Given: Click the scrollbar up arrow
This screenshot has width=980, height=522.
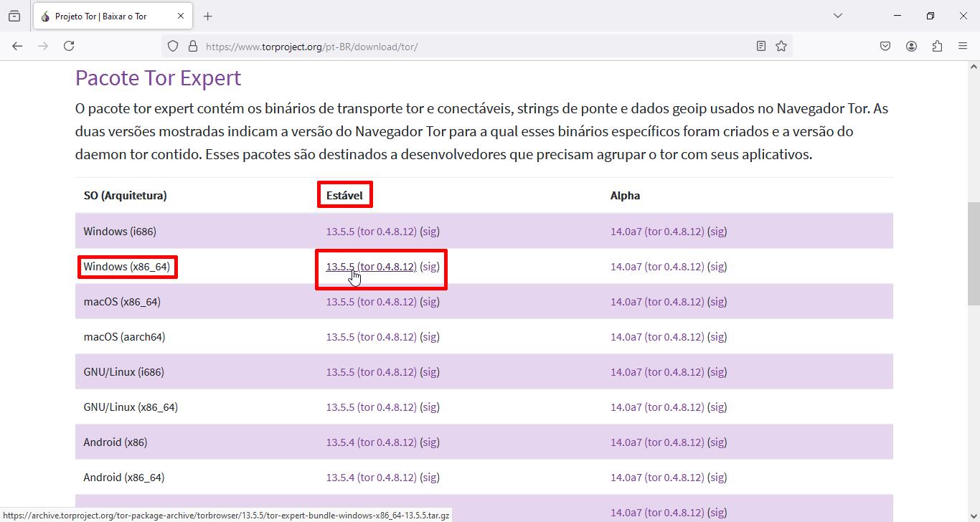Looking at the screenshot, I should [974, 67].
